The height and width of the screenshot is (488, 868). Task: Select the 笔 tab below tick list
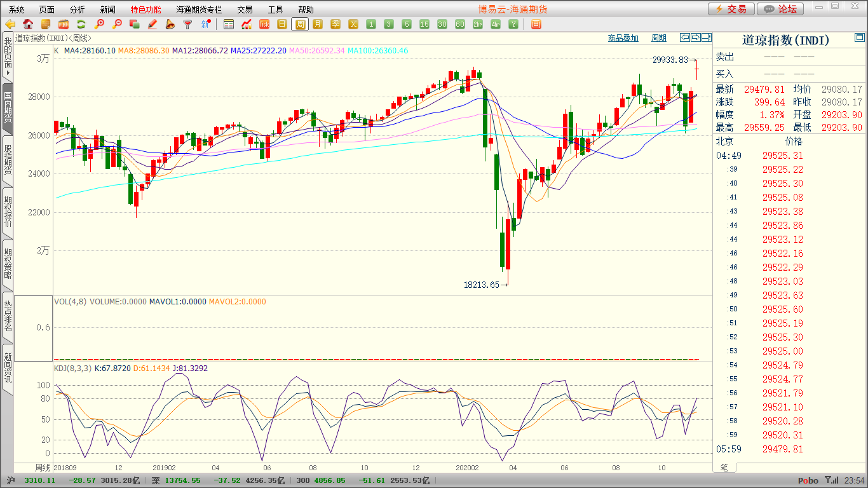point(724,468)
